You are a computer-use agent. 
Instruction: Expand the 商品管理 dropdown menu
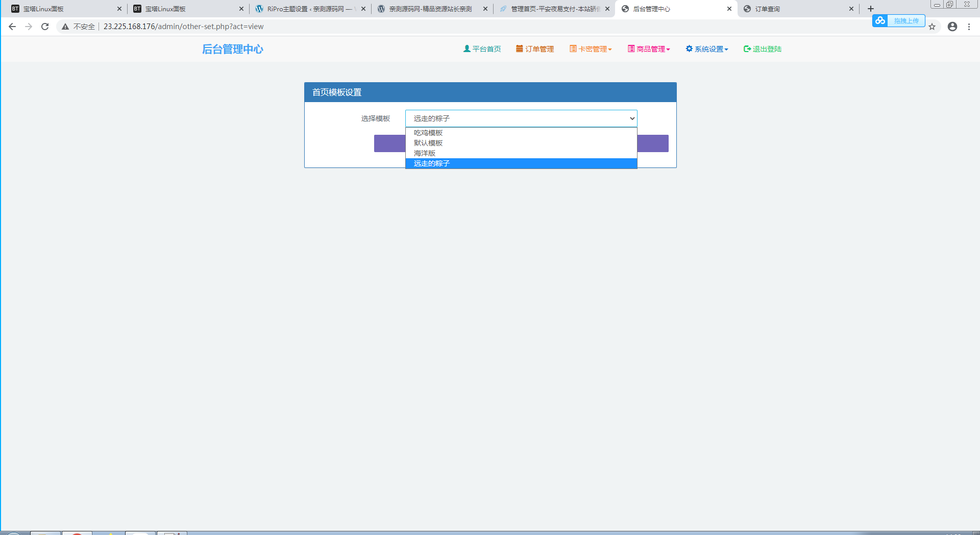(x=649, y=49)
